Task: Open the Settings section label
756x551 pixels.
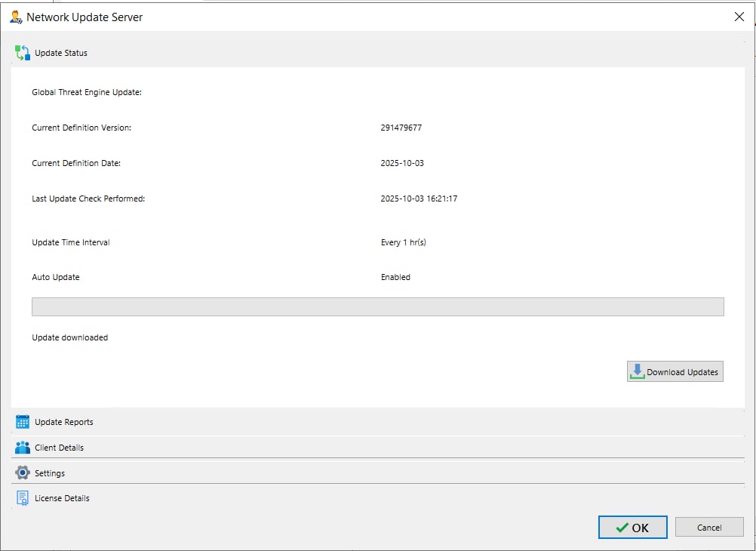Action: [x=50, y=473]
